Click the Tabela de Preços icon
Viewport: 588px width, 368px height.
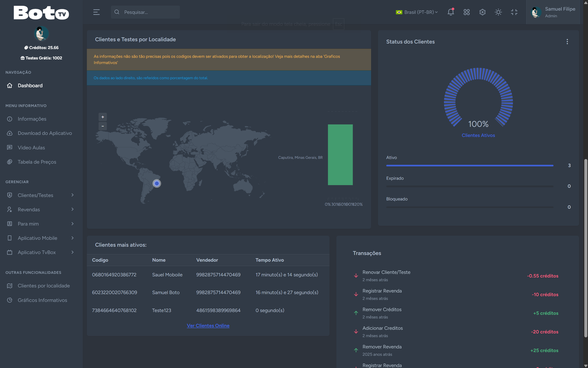(10, 162)
